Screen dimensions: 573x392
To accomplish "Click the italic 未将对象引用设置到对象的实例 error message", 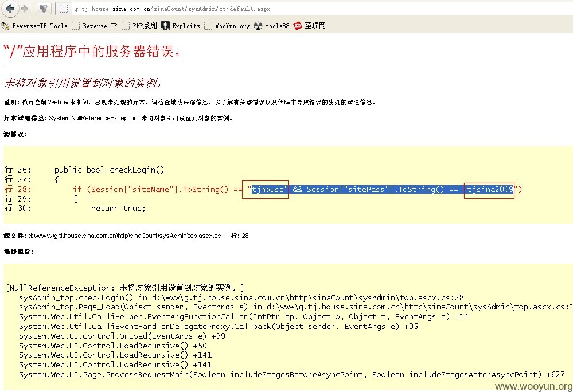I will 83,83.
